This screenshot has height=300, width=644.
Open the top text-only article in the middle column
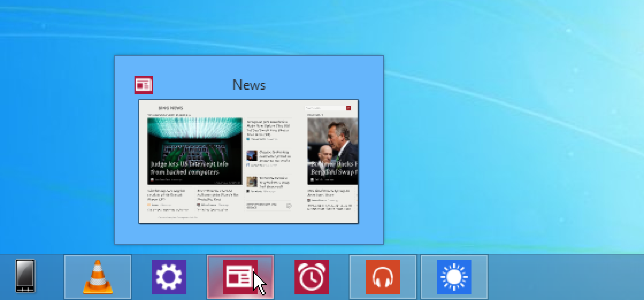pyautogui.click(x=268, y=128)
